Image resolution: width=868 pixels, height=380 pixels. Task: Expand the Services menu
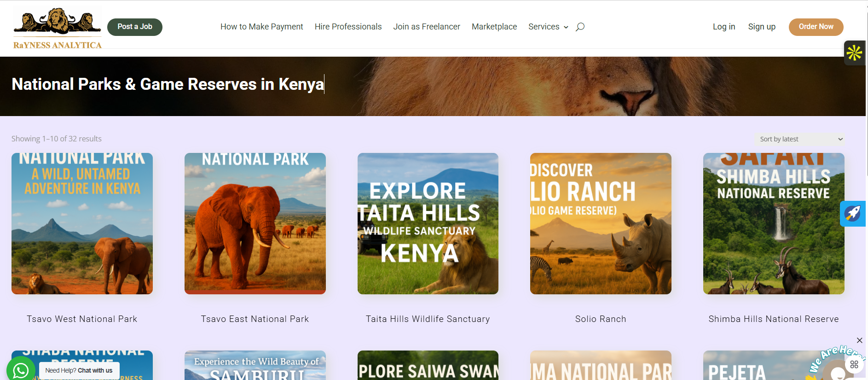[548, 27]
